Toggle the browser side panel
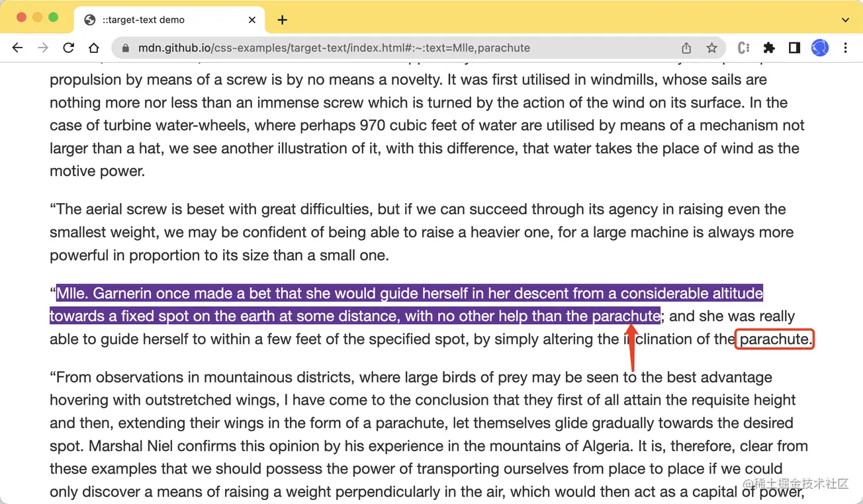The image size is (863, 504). pyautogui.click(x=794, y=48)
